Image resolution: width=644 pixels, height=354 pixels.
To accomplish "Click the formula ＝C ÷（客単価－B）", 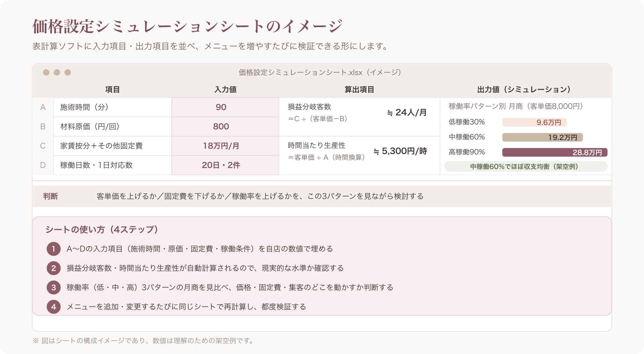I will (318, 119).
